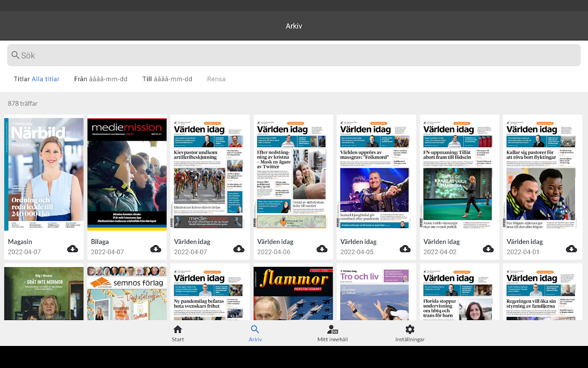Focus the Sök search field
The width and height of the screenshot is (588, 368).
pyautogui.click(x=294, y=56)
